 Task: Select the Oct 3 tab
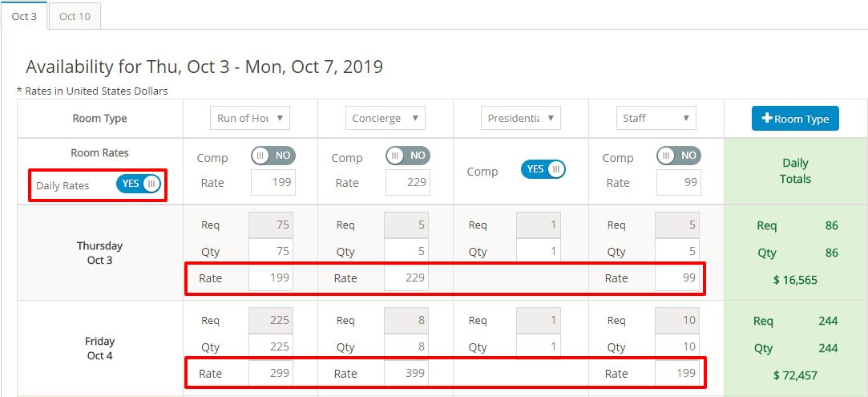24,16
